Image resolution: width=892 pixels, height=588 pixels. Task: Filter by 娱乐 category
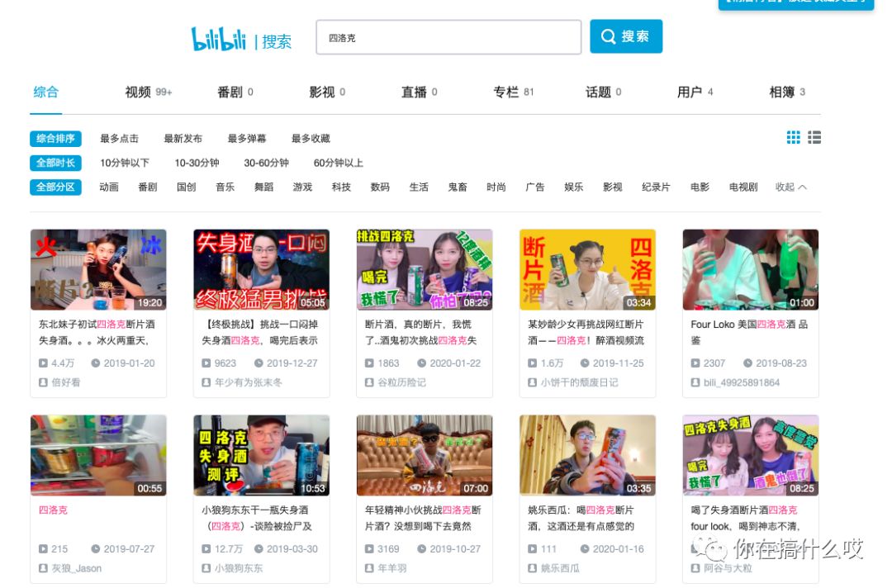(573, 187)
